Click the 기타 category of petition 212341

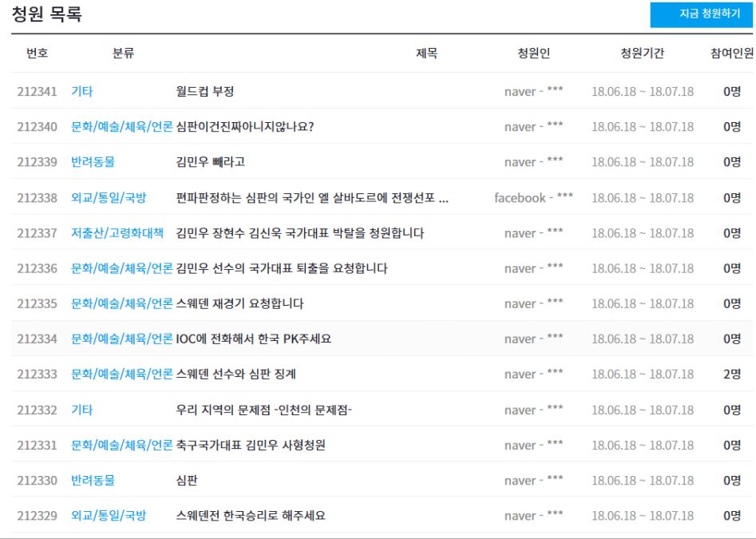point(81,91)
